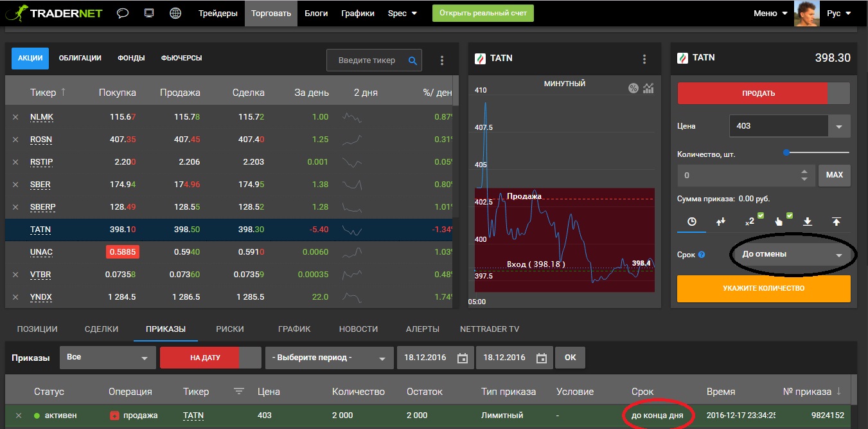Toggle the ПРОДАТЬ buy/sell switch
Screen dimensions: 868x429
click(763, 93)
